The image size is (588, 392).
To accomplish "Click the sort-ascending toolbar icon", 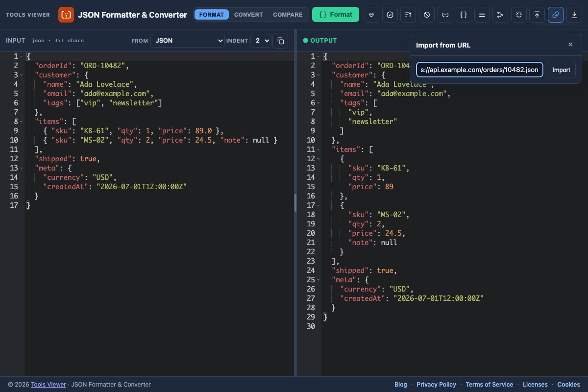I will (x=408, y=15).
